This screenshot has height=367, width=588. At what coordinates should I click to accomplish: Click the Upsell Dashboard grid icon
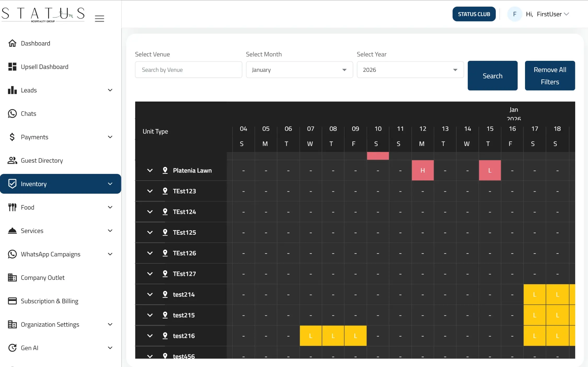point(12,67)
